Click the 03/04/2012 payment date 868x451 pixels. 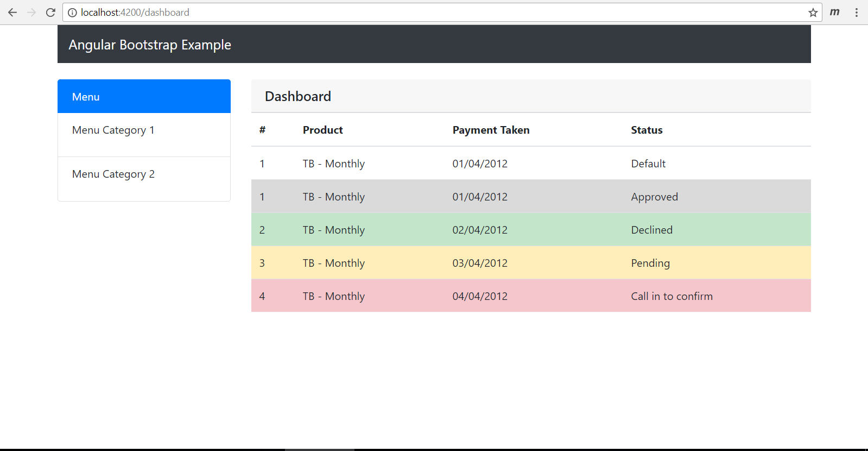pyautogui.click(x=480, y=263)
